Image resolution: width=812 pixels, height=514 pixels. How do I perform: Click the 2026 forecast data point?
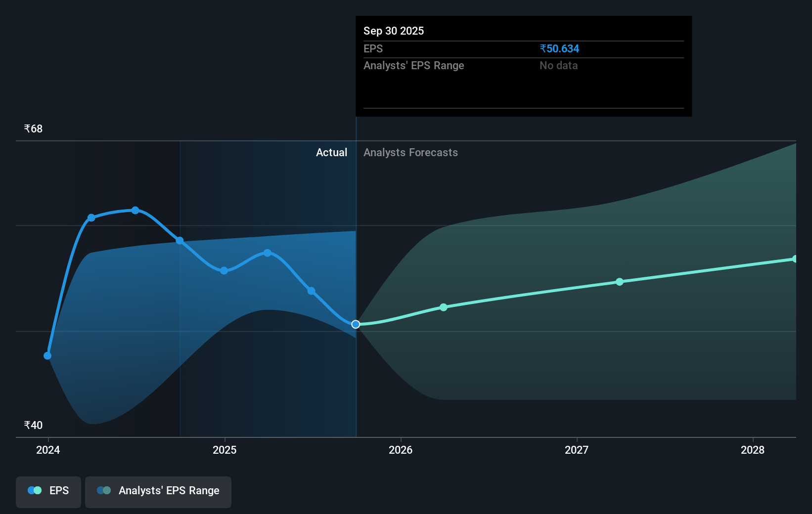(x=444, y=307)
